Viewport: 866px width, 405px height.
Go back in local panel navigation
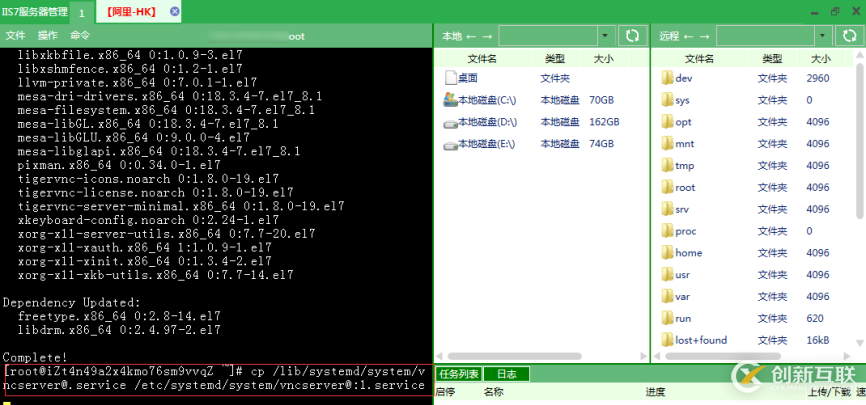point(471,36)
